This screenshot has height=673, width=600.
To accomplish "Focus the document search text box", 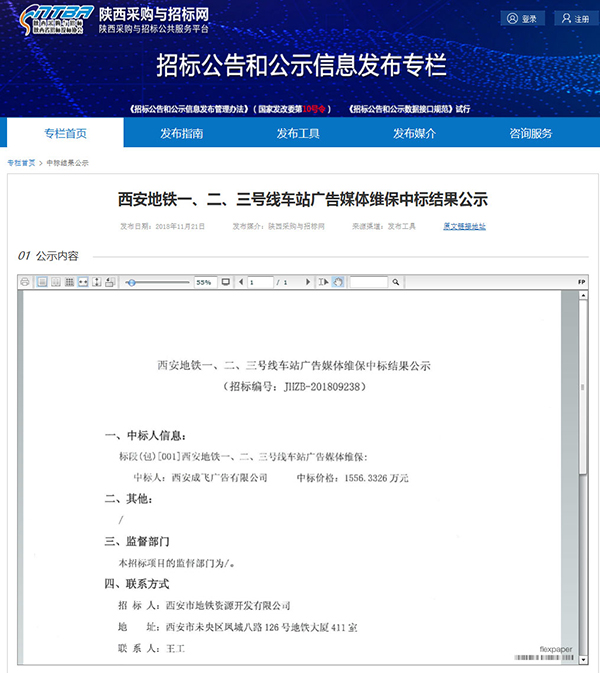I will click(369, 282).
